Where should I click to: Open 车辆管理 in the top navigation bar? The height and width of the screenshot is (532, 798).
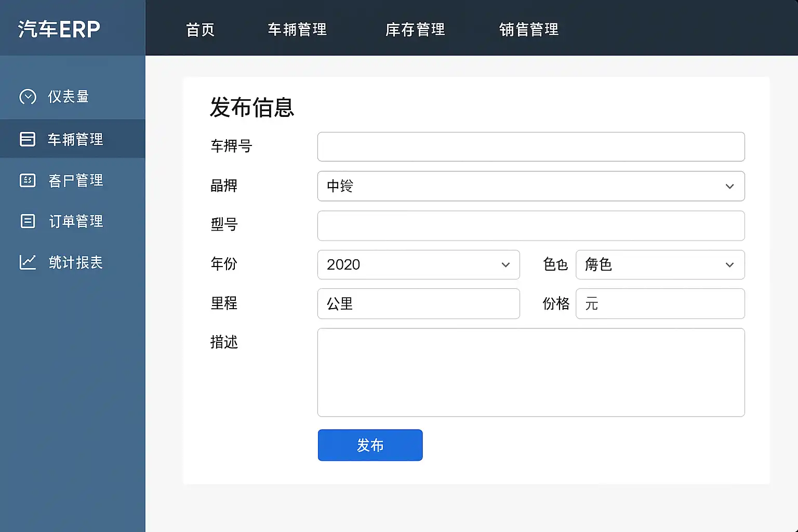tap(297, 30)
